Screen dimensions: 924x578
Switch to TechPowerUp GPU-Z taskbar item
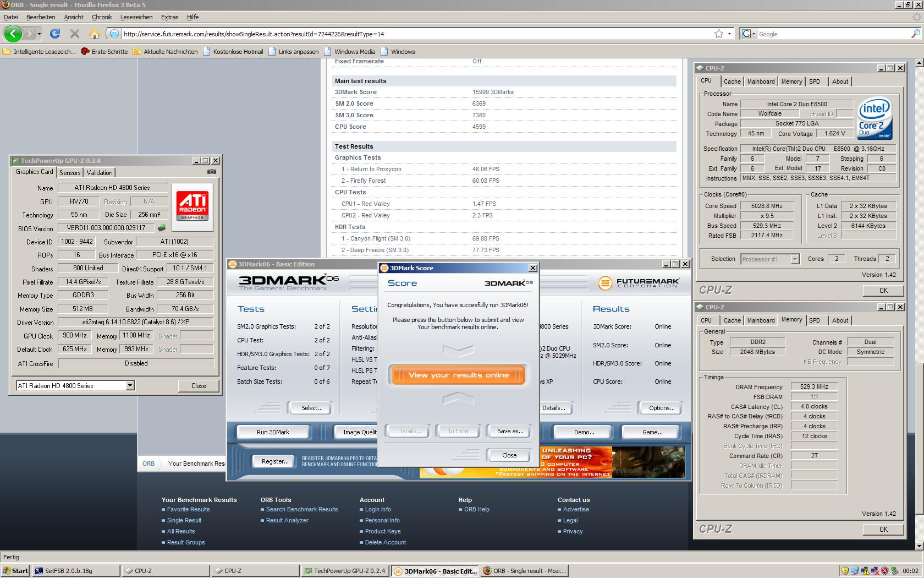point(345,571)
